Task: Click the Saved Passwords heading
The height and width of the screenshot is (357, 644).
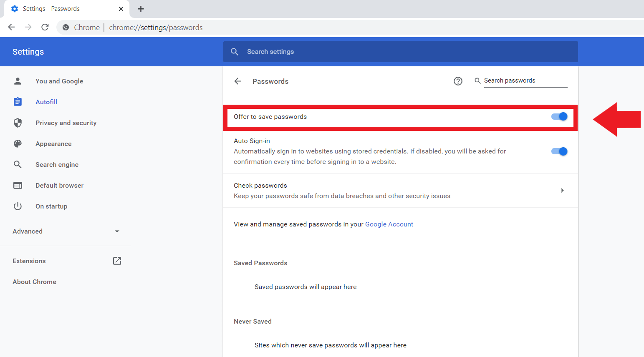Action: [260, 263]
